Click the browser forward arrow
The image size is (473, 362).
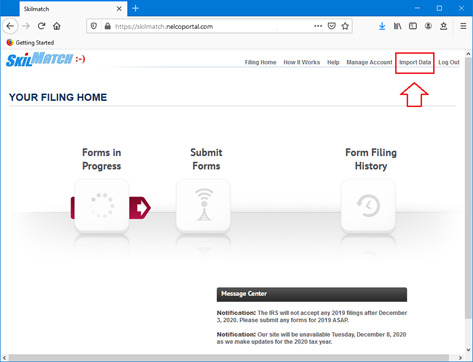pos(26,26)
